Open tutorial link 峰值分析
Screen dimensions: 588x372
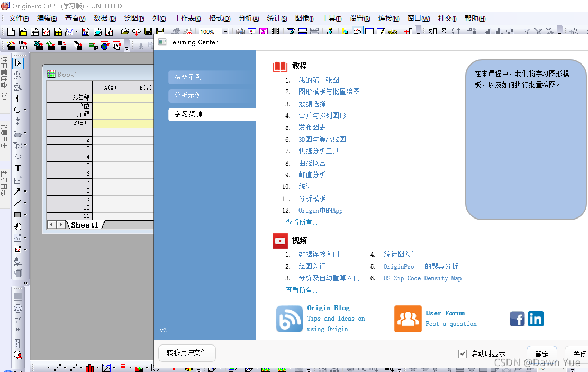pos(312,175)
